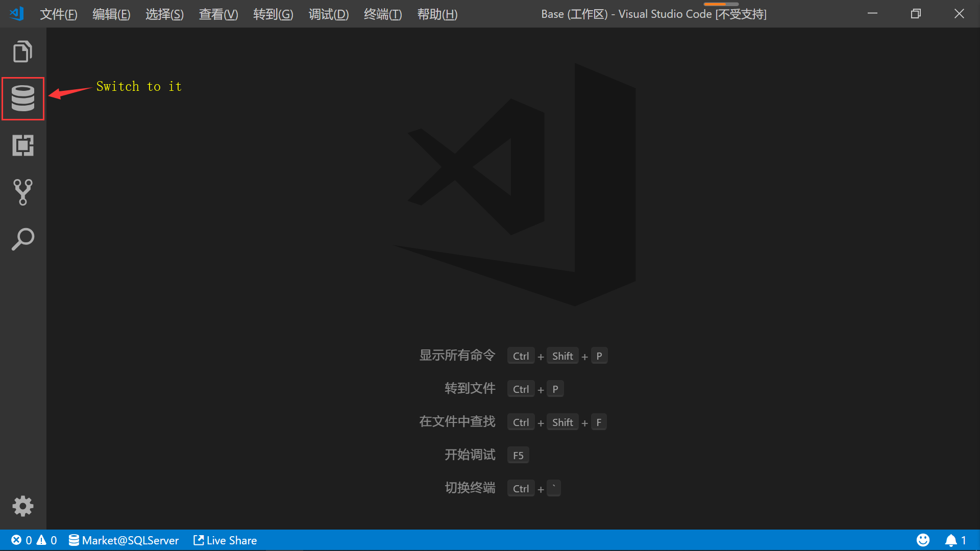
Task: Click the VS Code logo in title bar
Action: click(x=17, y=14)
